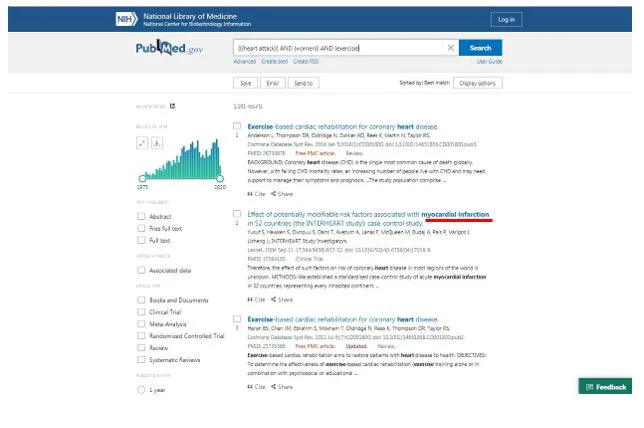This screenshot has height=428, width=644.
Task: Open third result's Exercise-based cardiac rehabilitation title
Action: pyautogui.click(x=343, y=319)
